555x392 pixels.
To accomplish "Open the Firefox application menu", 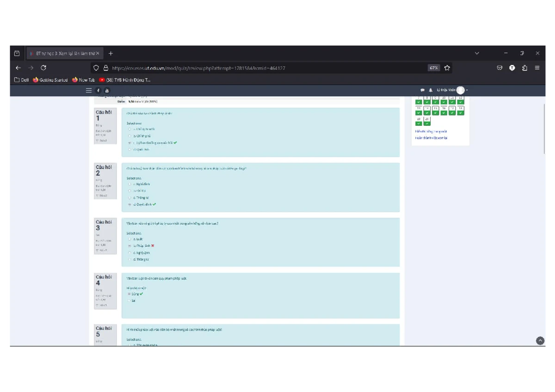I will pos(537,68).
